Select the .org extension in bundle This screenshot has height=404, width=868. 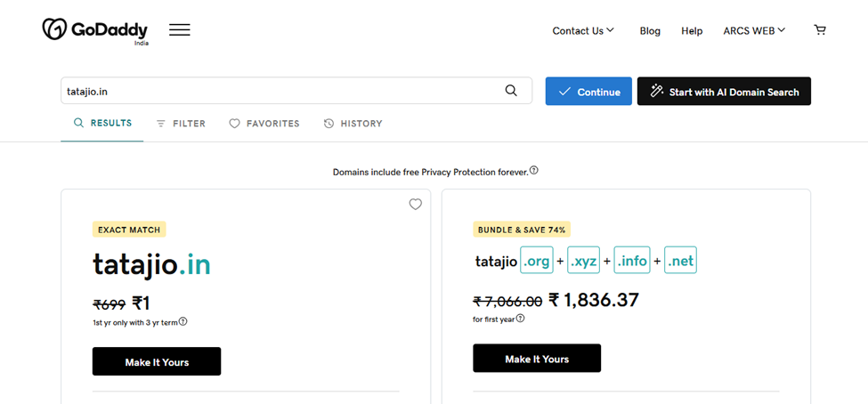coord(537,260)
